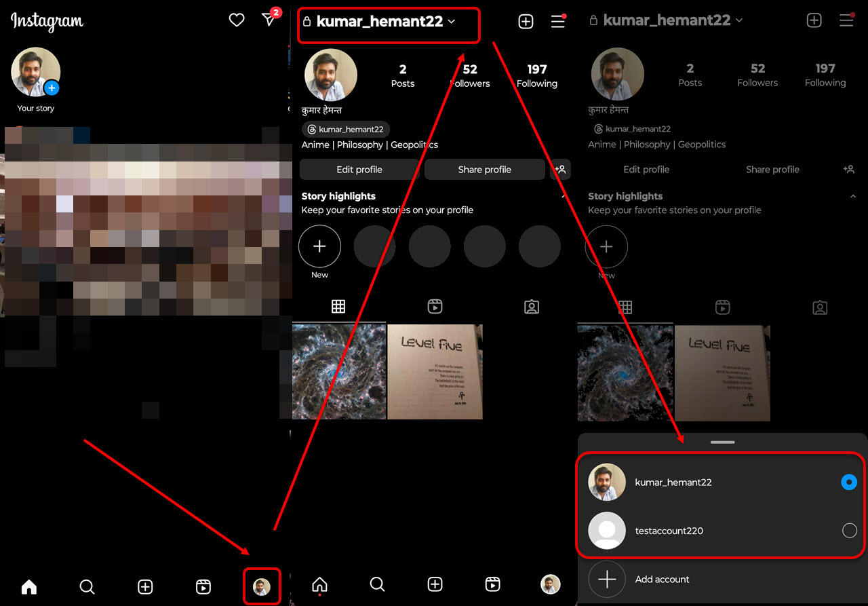Screen dimensions: 868x606
Task: Tap bright Share profile button
Action: click(485, 170)
